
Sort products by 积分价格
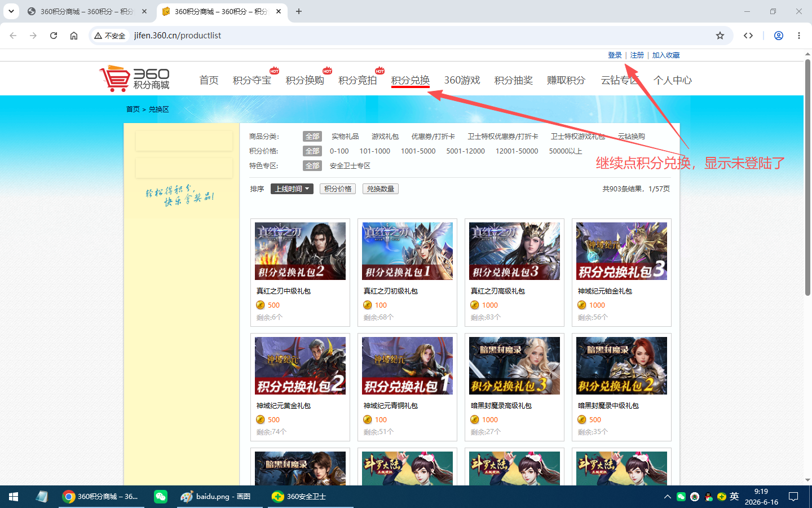point(338,189)
